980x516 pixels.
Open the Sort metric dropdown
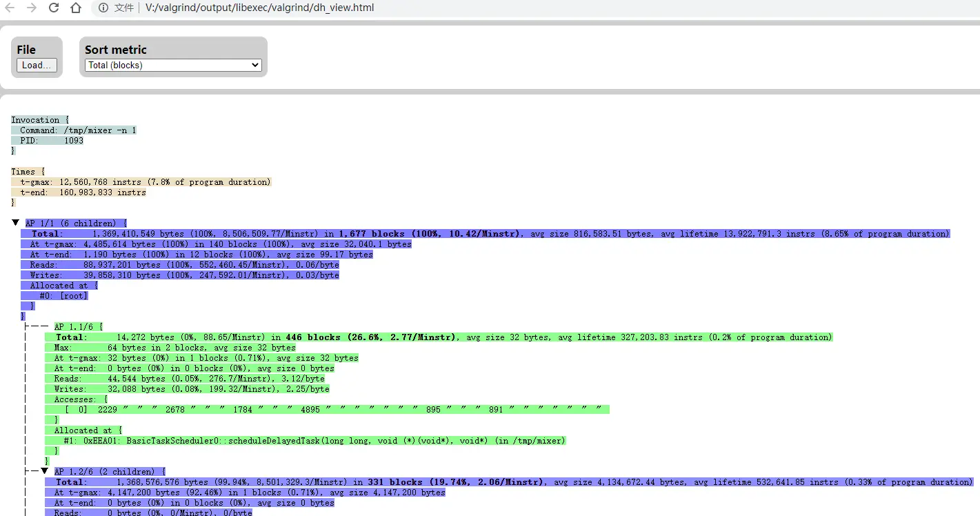[x=173, y=66]
